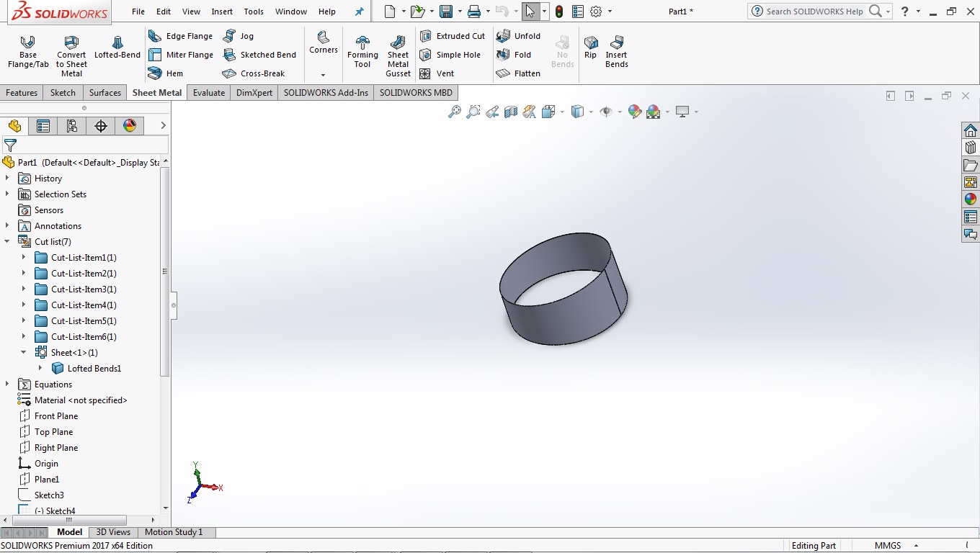The height and width of the screenshot is (553, 980).
Task: Switch to the Evaluate tab
Action: [209, 93]
